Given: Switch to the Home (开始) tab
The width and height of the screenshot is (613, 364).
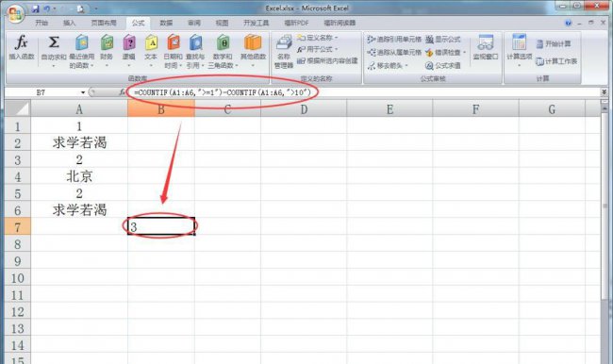Looking at the screenshot, I should tap(41, 23).
